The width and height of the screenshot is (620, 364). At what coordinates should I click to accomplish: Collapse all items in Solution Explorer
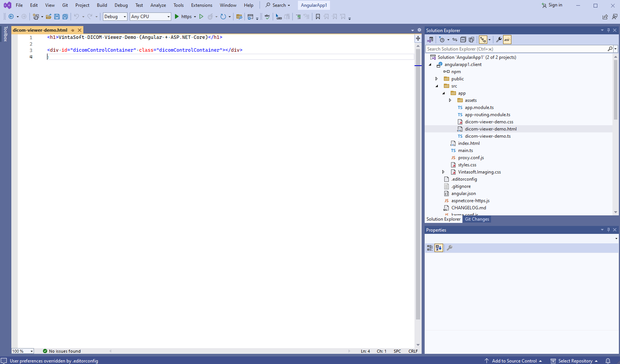click(463, 40)
